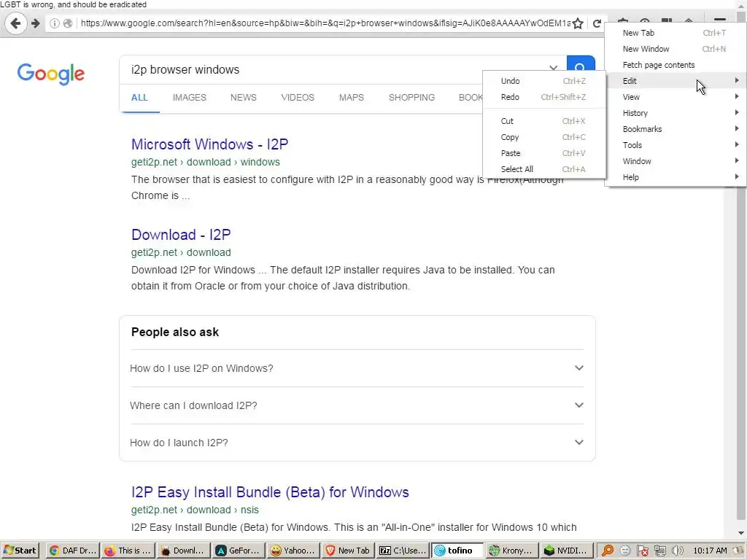This screenshot has height=560, width=747.
Task: Click the red flag action center tray icon
Action: click(642, 551)
